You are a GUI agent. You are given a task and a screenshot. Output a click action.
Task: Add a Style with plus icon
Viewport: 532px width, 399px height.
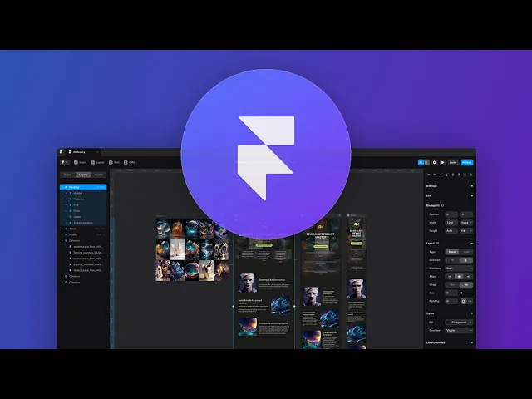pos(471,313)
